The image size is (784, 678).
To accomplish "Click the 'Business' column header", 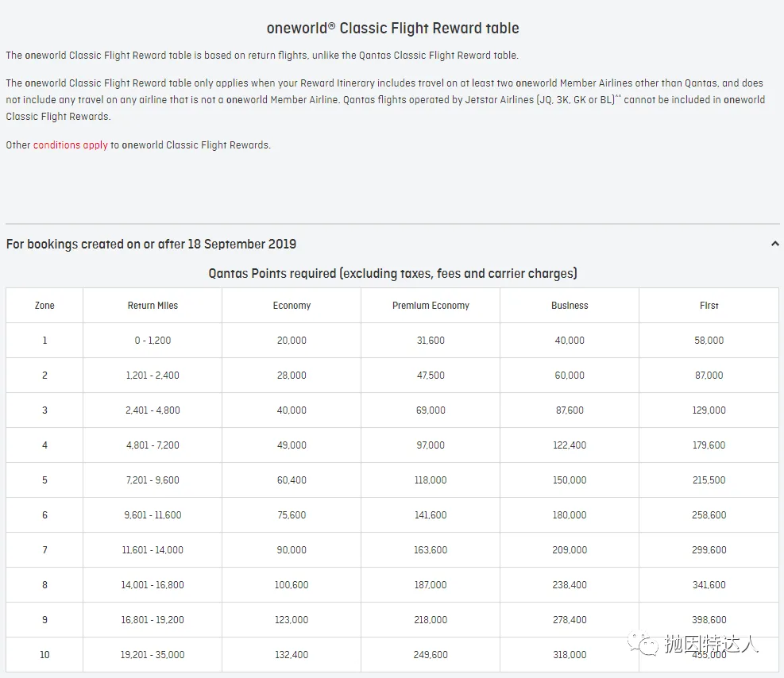I will click(x=570, y=306).
